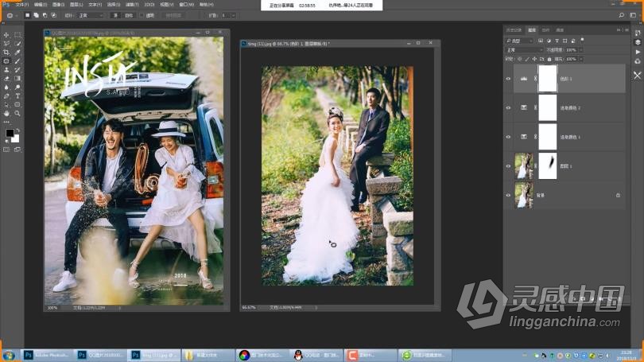644x362 pixels.
Task: Hide the 背景 layer
Action: [x=508, y=195]
